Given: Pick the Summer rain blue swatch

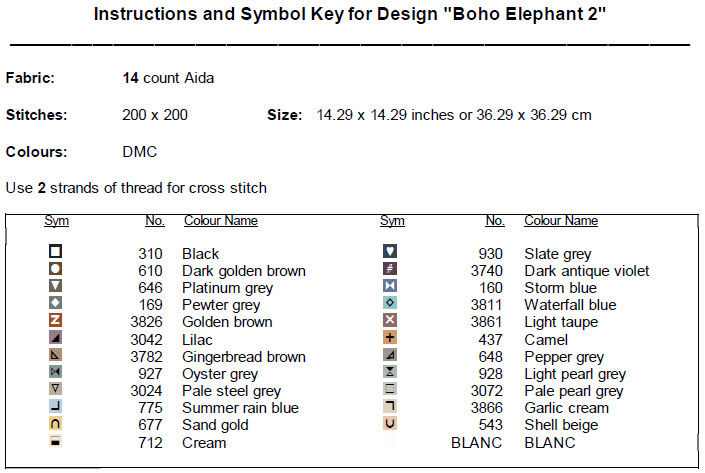Looking at the screenshot, I should 56,407.
